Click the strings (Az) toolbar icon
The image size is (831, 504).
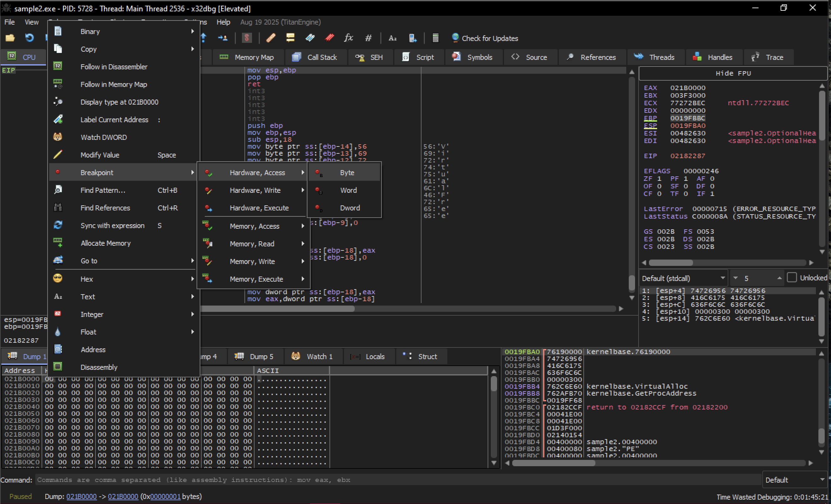point(392,38)
